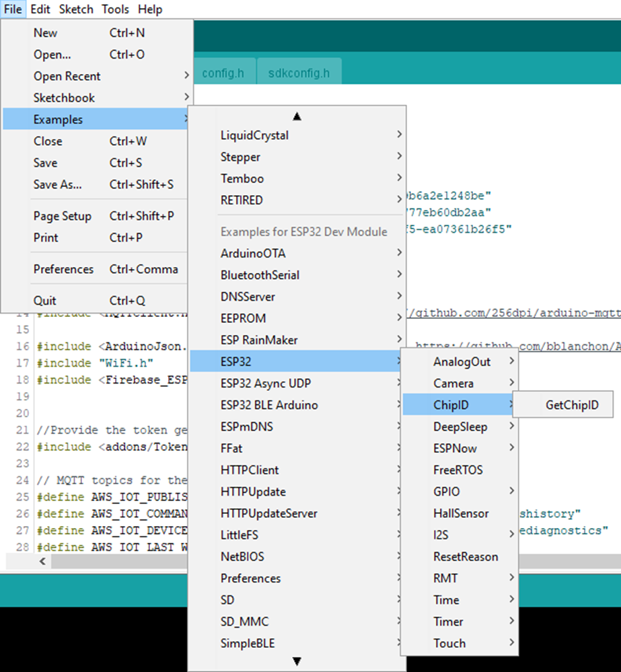Open GPIO example submenu
Screen dimensions: 621x672
coord(460,491)
